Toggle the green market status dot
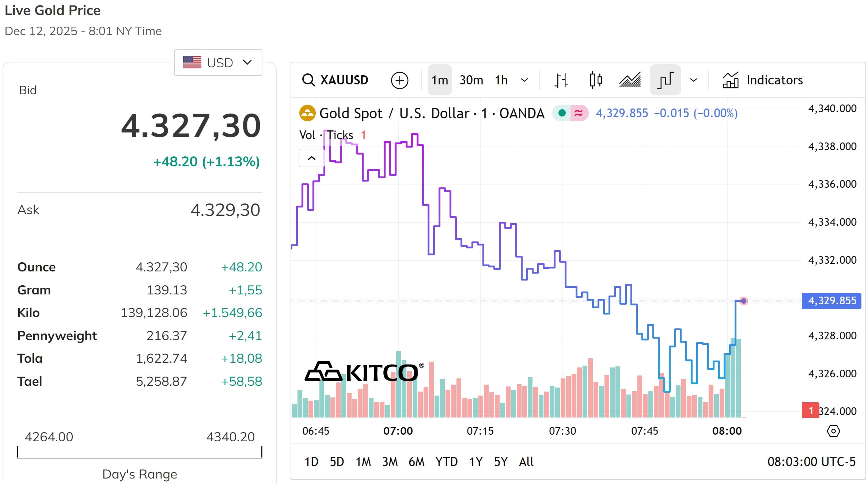The width and height of the screenshot is (868, 484). coord(562,113)
